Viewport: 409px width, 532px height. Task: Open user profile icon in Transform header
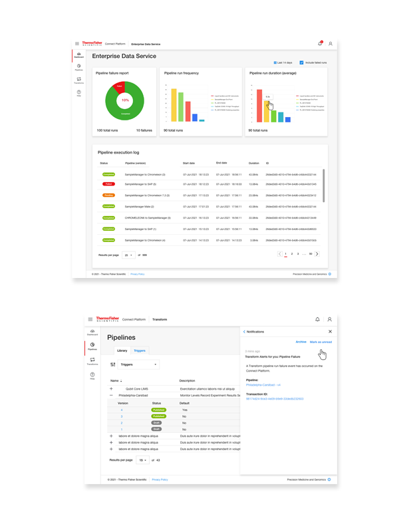tap(329, 319)
